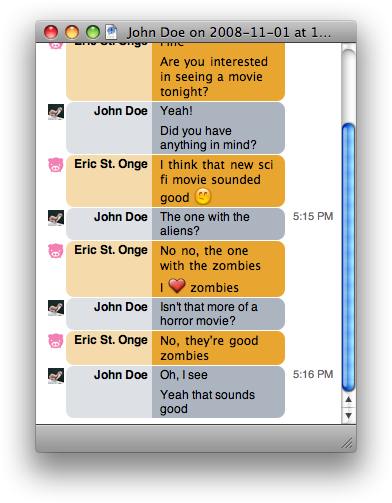Click sender name John Doe beside "Yeah!"
392x503 pixels.
click(121, 111)
